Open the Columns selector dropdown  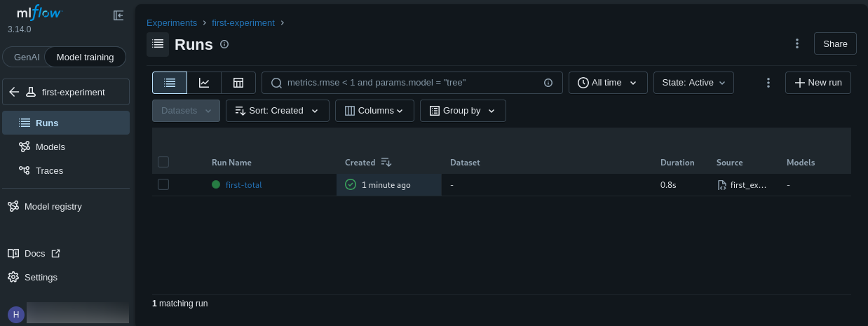(374, 111)
